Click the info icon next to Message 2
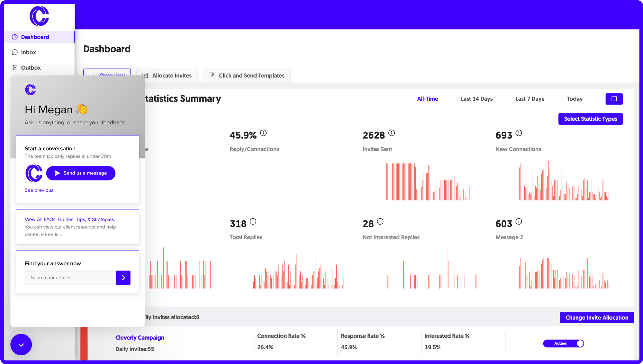Viewport: 643px width, 364px height. [x=519, y=221]
